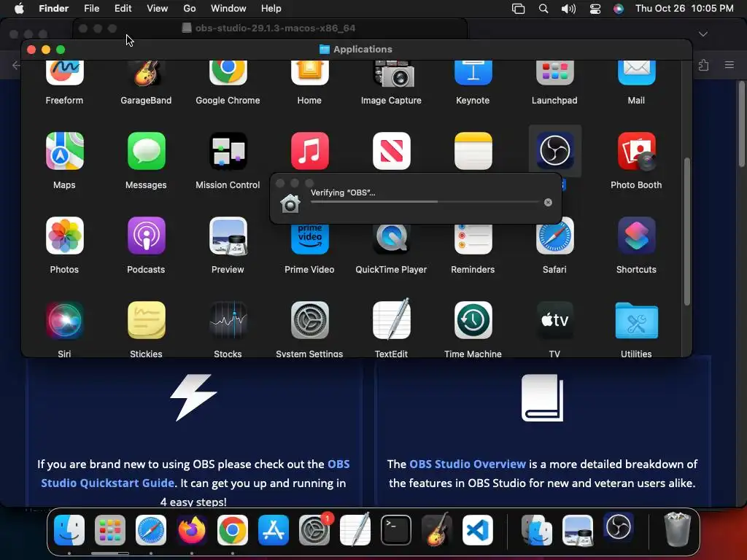Open the browser hamburger menu
747x560 pixels.
point(729,65)
